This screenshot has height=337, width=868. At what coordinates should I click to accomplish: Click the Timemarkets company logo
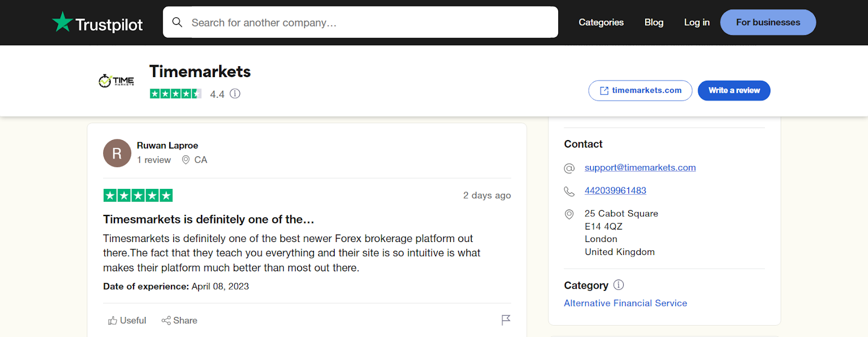coord(116,81)
